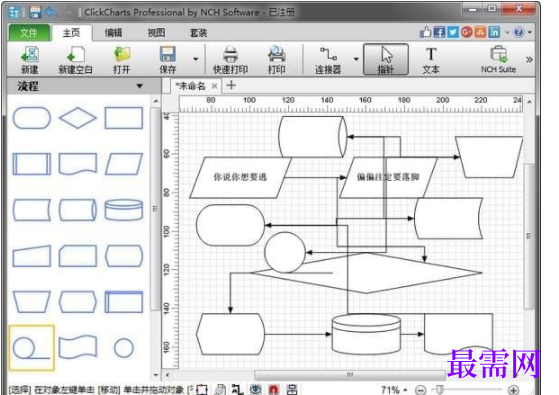Image resolution: width=559 pixels, height=395 pixels.
Task: Switch to the 视图 ribbon tab
Action: click(156, 33)
